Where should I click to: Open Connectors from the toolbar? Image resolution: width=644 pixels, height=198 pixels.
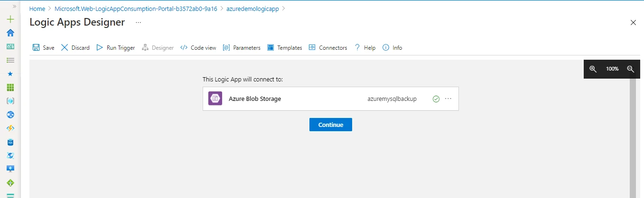[327, 47]
